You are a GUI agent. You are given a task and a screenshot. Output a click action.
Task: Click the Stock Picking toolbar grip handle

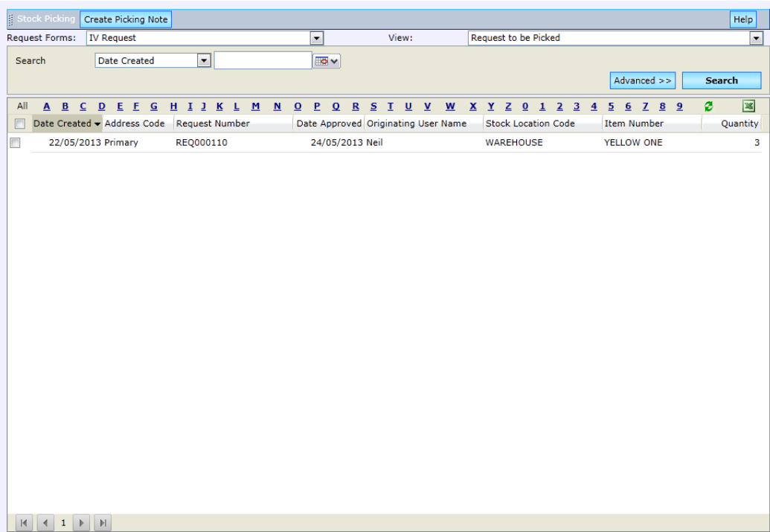click(x=10, y=19)
